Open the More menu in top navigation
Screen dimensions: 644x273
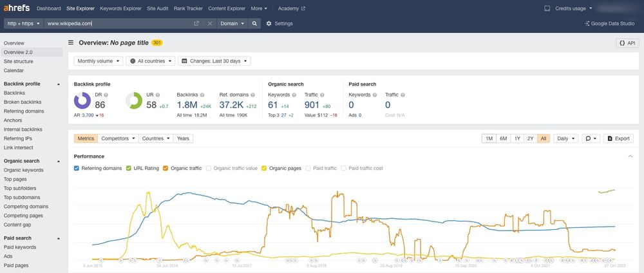(x=259, y=8)
